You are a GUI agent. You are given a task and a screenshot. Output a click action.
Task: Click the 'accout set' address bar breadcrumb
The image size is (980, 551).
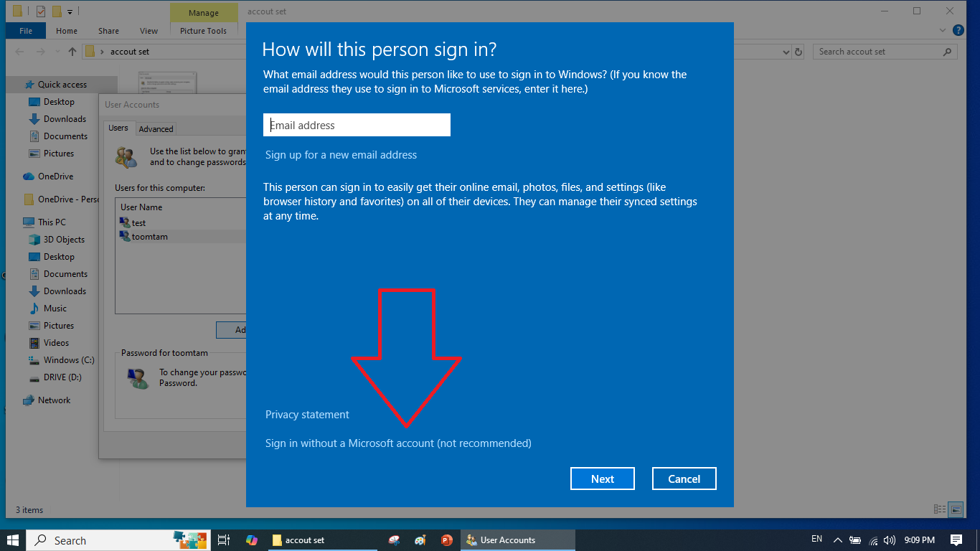(130, 52)
